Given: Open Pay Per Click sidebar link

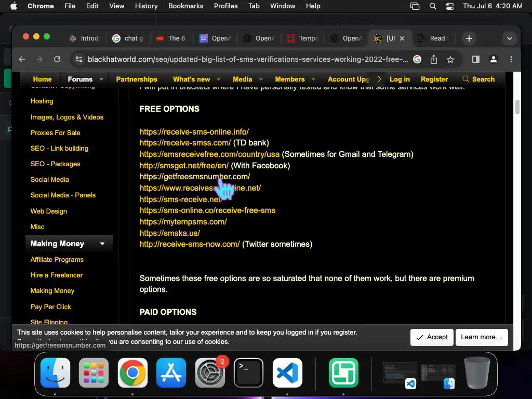Looking at the screenshot, I should pos(50,307).
